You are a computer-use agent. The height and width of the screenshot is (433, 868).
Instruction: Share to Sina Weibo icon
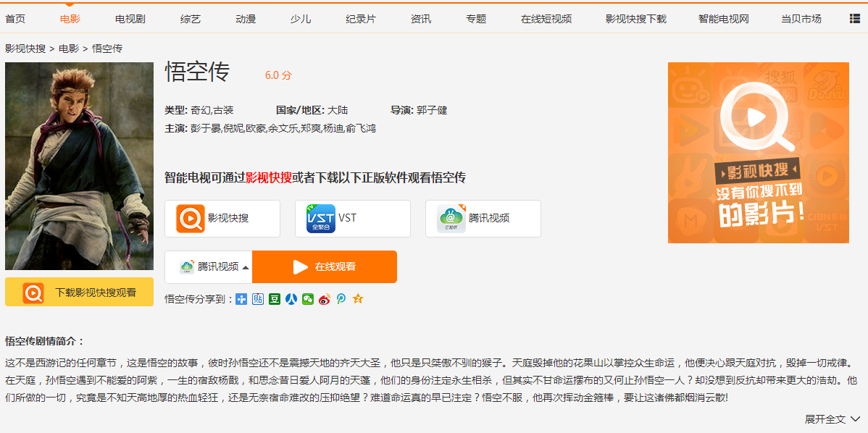pyautogui.click(x=325, y=299)
